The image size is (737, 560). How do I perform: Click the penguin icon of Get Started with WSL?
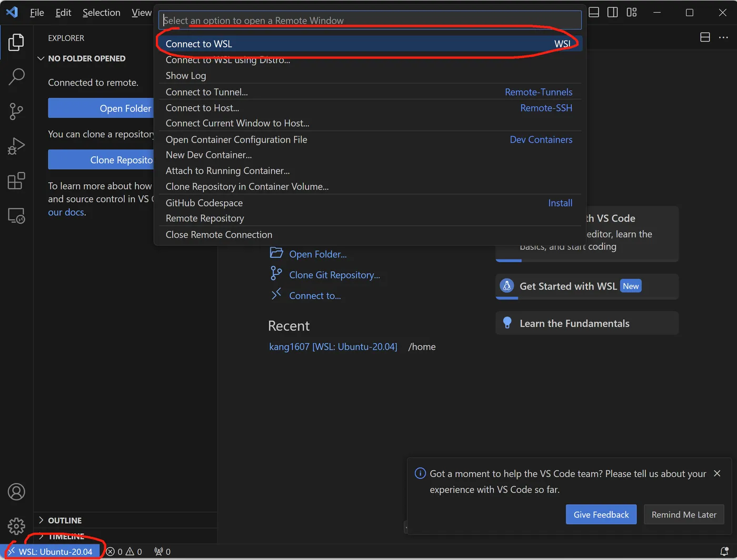[x=506, y=286]
